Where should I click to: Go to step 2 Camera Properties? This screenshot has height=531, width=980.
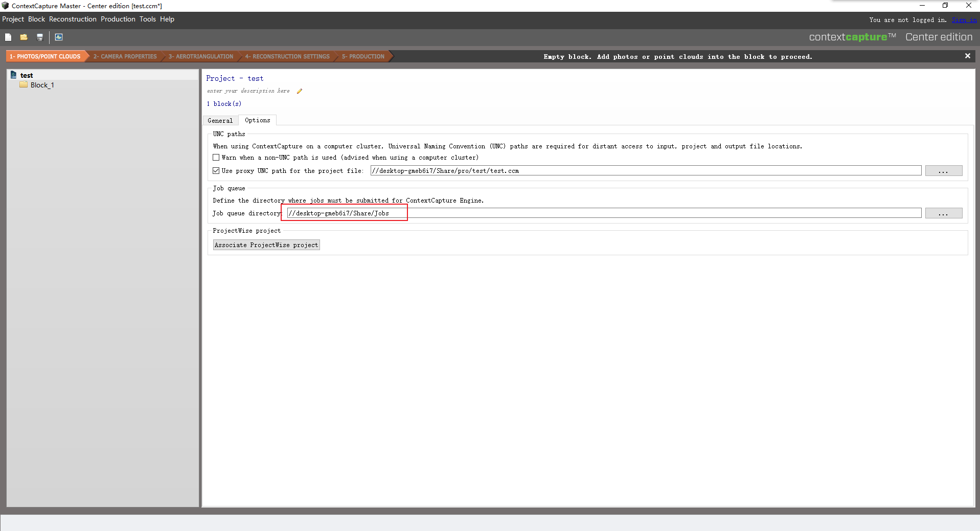125,56
